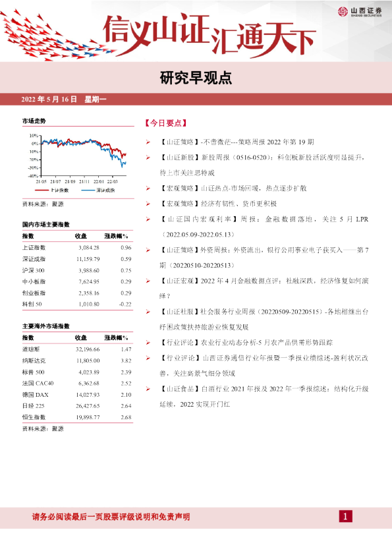Viewport: 392px width, 555px height.
Task: Click the arrow bullet beside 农业行业动态分析
Action: (x=148, y=343)
